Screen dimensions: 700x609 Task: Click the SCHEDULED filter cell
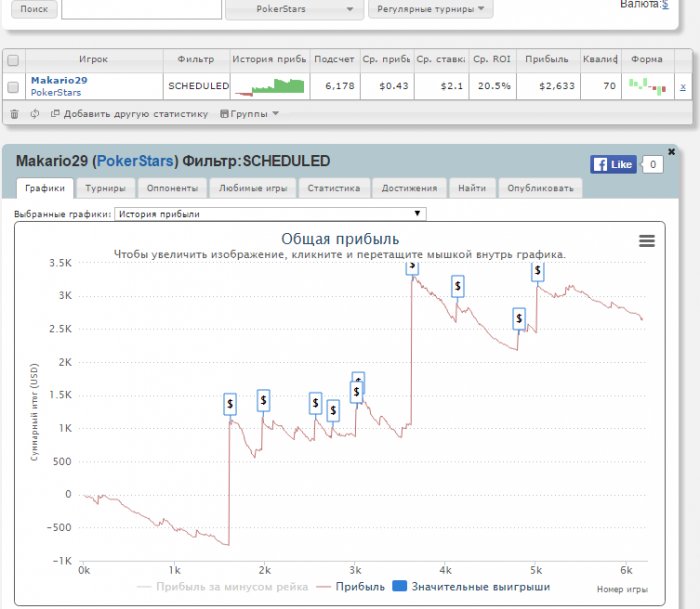pyautogui.click(x=198, y=86)
